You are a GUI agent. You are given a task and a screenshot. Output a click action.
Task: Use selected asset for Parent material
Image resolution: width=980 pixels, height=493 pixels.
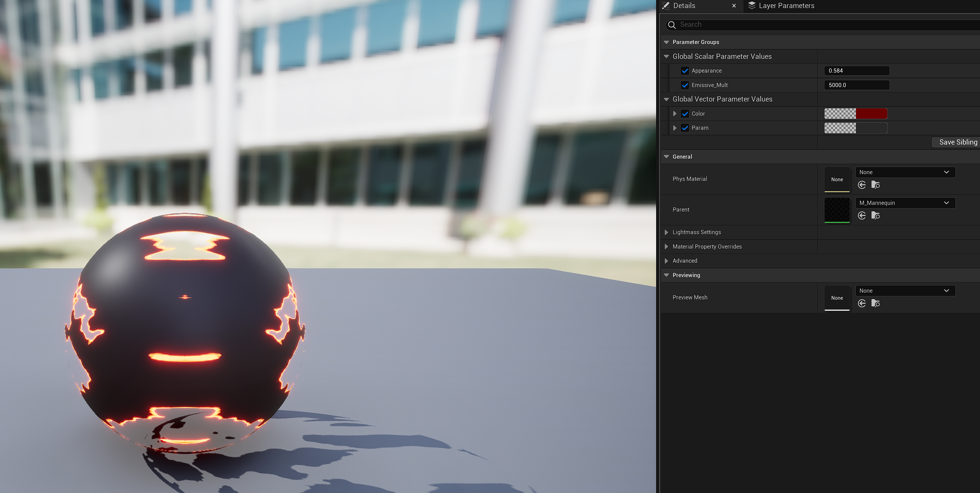coord(862,216)
